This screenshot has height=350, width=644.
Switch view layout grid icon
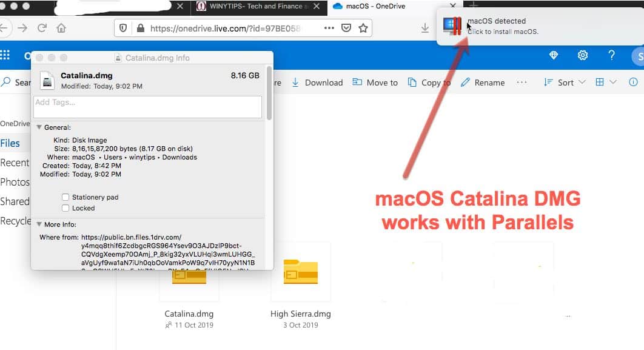point(600,82)
